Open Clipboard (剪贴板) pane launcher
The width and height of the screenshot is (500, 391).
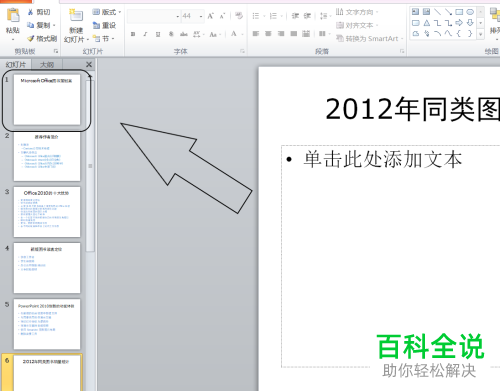[56, 51]
